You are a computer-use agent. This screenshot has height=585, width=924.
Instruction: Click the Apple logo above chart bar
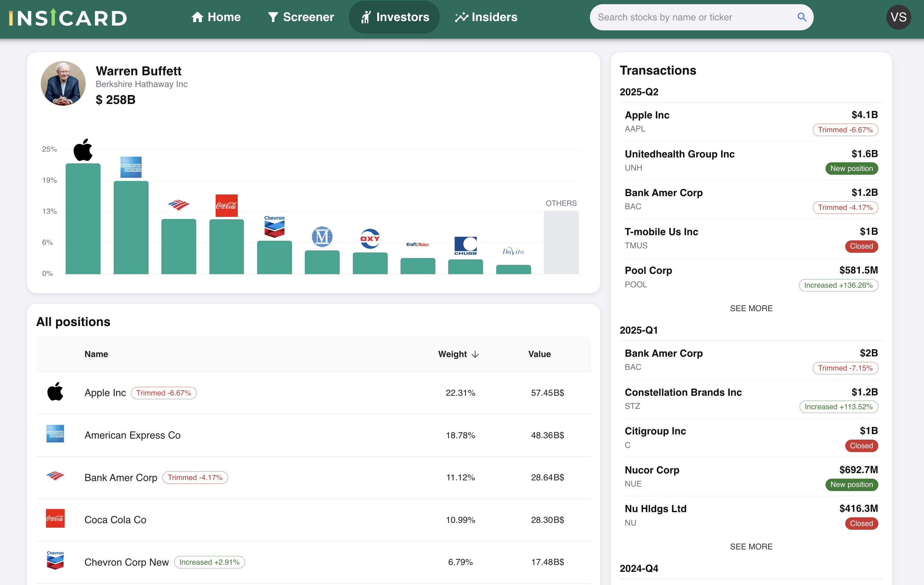(83, 150)
